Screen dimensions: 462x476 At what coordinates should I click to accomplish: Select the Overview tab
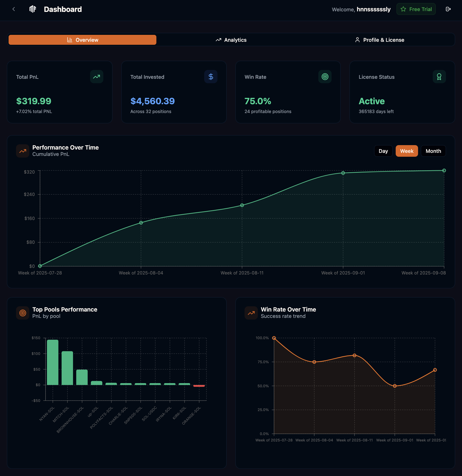pos(82,40)
